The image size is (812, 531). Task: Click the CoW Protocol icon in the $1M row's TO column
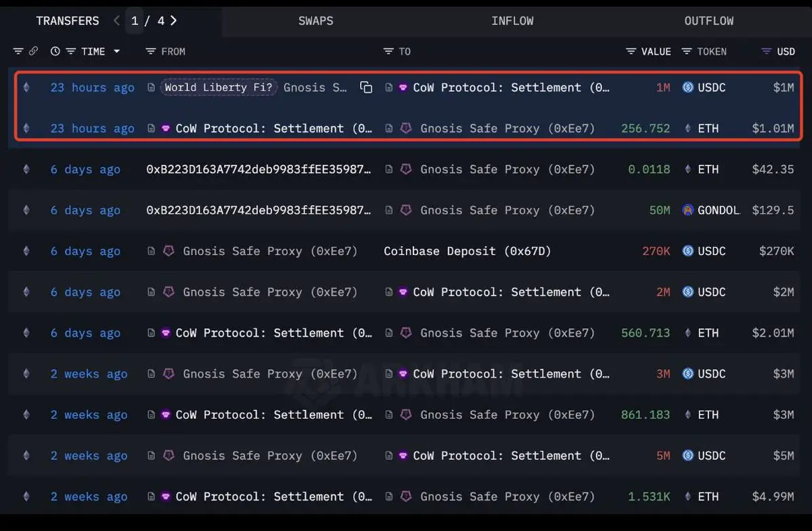click(x=403, y=87)
